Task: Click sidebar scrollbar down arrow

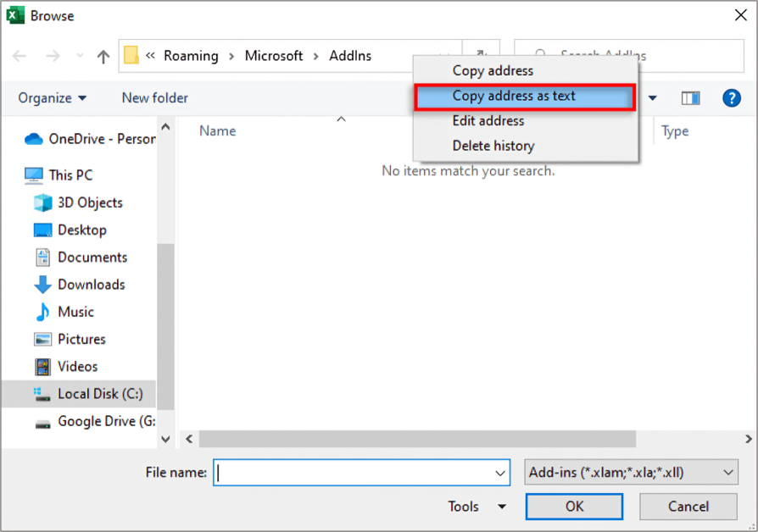Action: (x=166, y=439)
